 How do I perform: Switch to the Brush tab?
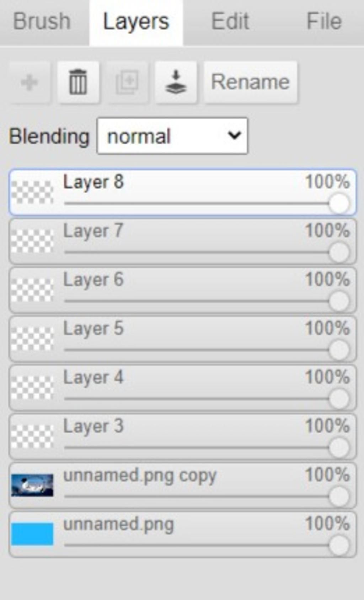point(42,21)
